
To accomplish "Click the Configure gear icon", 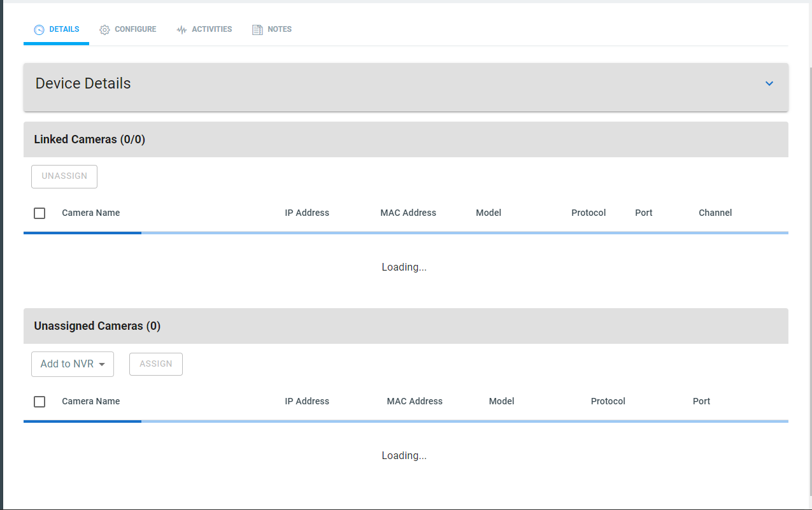I will [104, 30].
